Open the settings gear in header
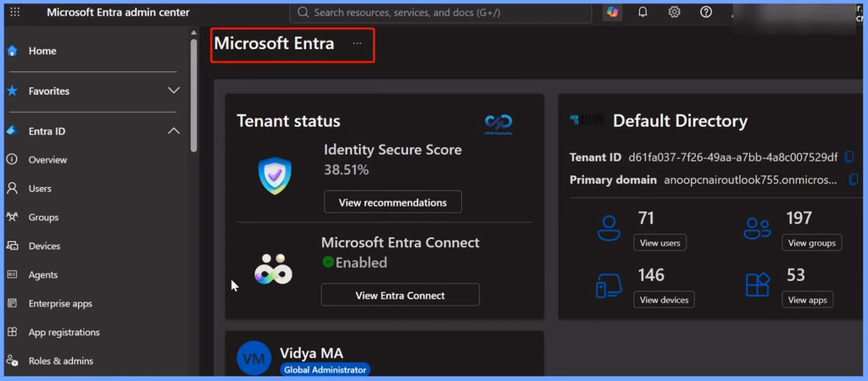Viewport: 868px width, 381px height. tap(674, 12)
